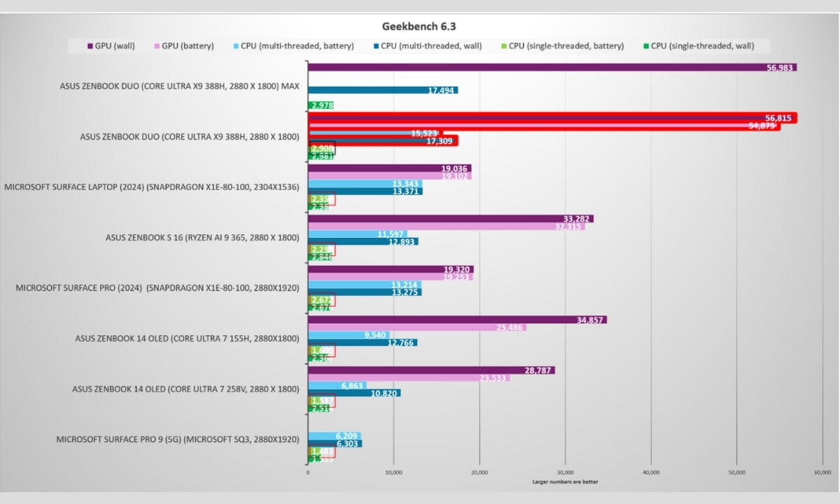Click the 60,000 axis tick label
Viewport: 840px width, 504px height.
point(825,472)
